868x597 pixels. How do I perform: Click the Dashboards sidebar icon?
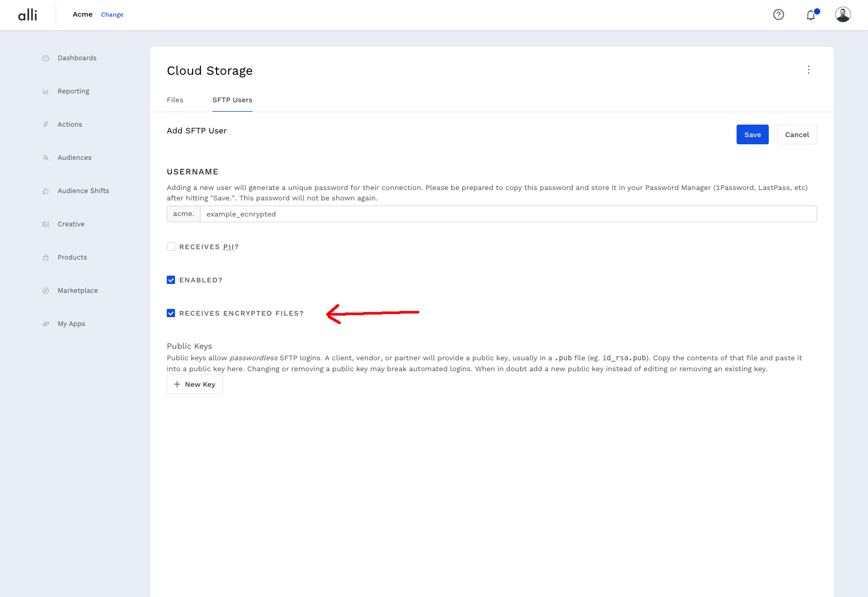(x=46, y=58)
